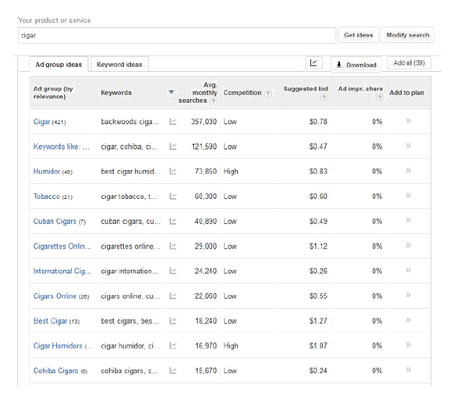Screen dimensions: 460x397
Task: Select the 121,590 searches value
Action: [x=204, y=146]
